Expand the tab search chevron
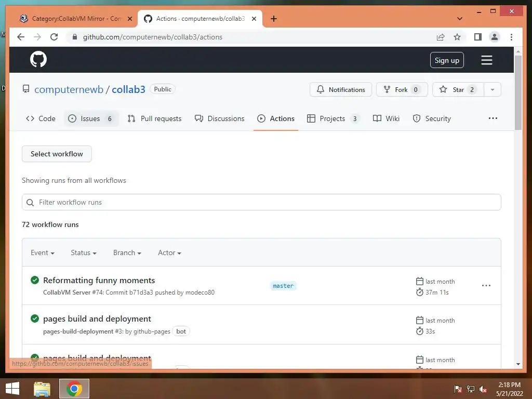The width and height of the screenshot is (532, 399). (460, 19)
